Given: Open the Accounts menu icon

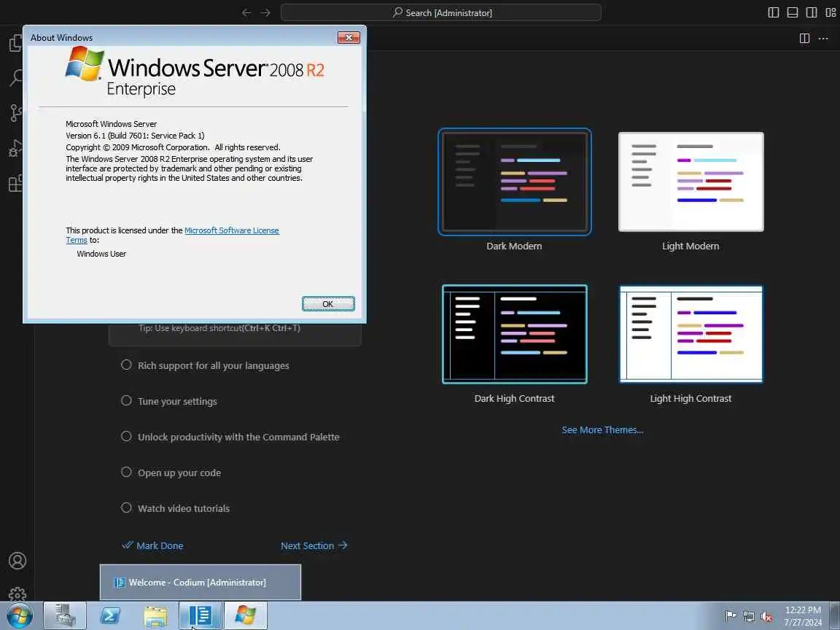Looking at the screenshot, I should [x=17, y=560].
